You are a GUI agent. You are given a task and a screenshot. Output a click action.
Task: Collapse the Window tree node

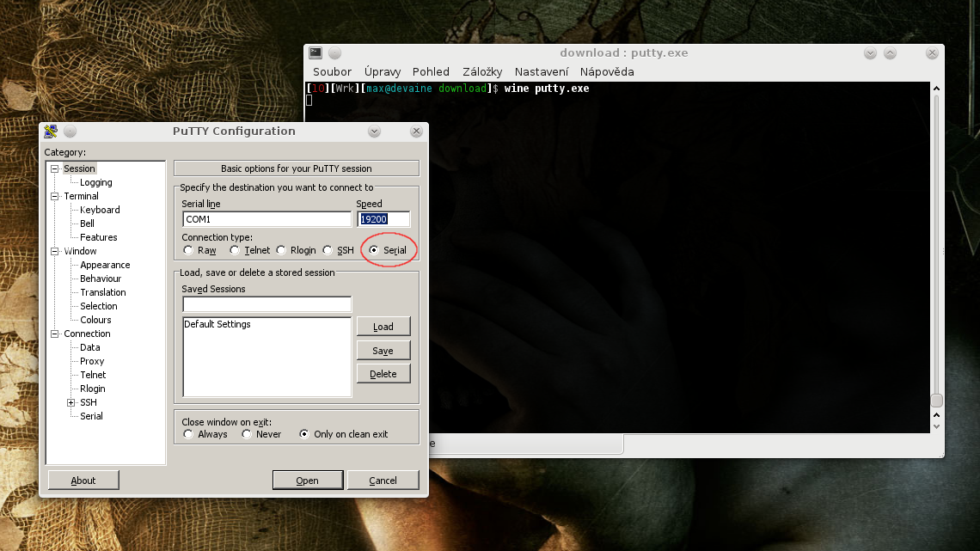pos(55,251)
